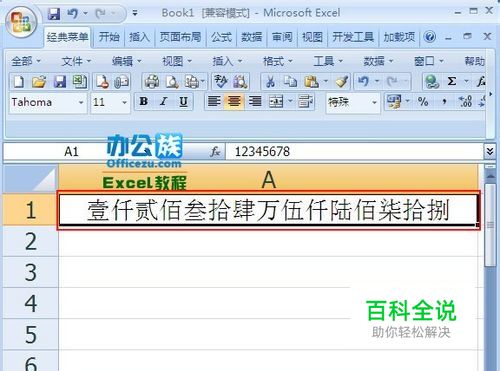Run the Spelling check icon

click(220, 82)
